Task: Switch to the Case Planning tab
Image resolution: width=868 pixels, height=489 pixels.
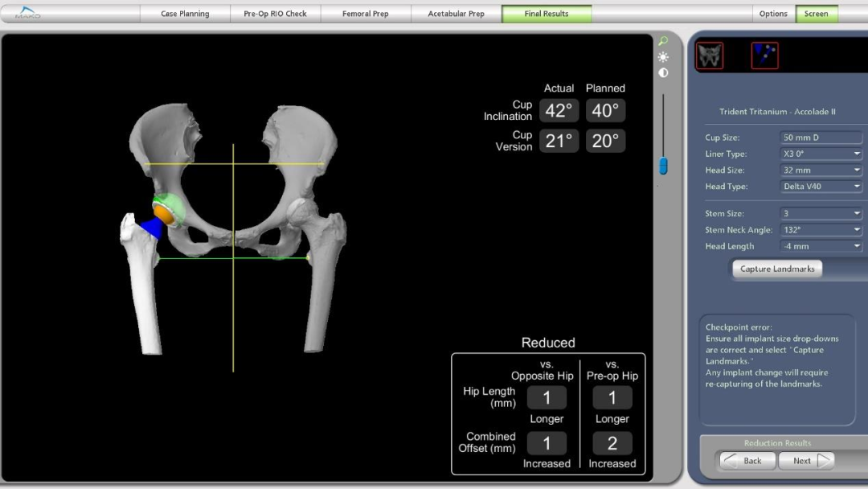Action: (x=185, y=14)
